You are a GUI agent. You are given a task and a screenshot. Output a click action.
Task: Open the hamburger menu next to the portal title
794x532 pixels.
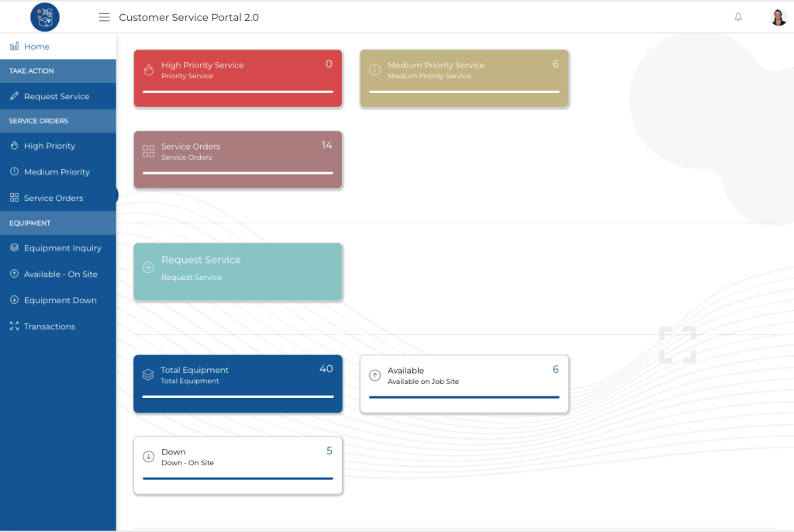(104, 16)
